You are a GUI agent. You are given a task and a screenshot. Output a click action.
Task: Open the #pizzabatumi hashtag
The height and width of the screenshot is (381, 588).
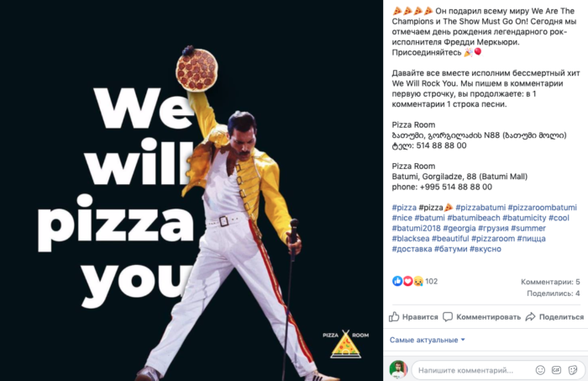[480, 207]
